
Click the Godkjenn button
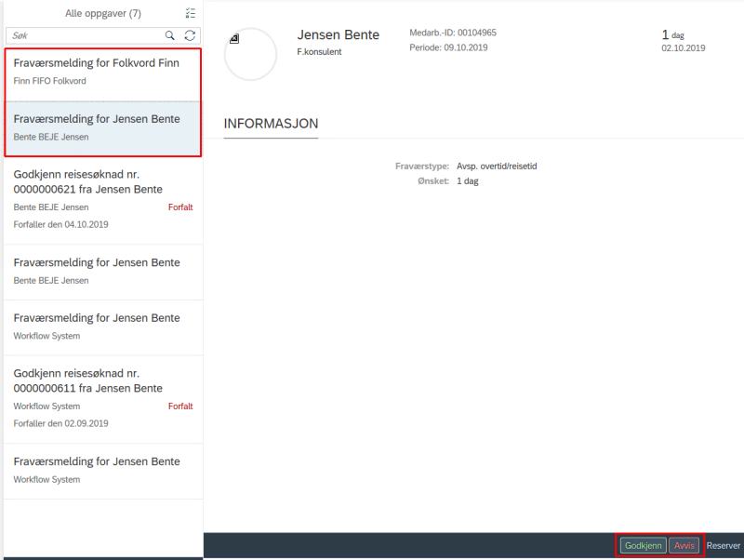643,545
